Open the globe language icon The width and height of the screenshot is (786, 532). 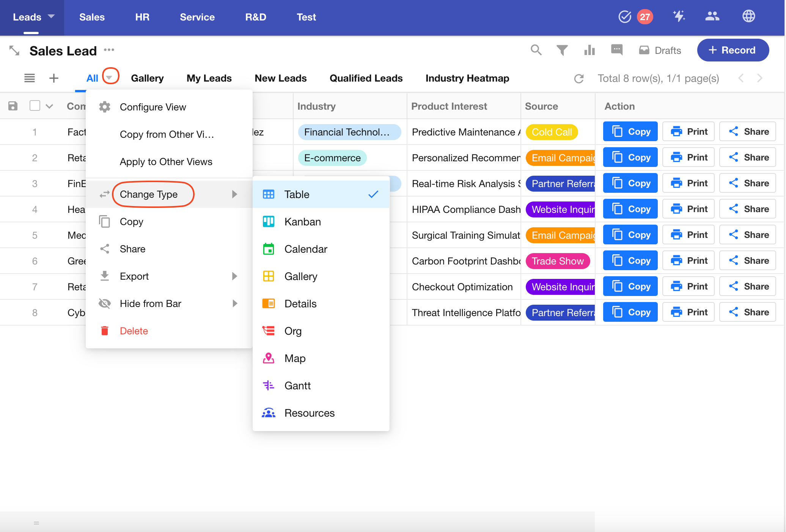pyautogui.click(x=748, y=16)
